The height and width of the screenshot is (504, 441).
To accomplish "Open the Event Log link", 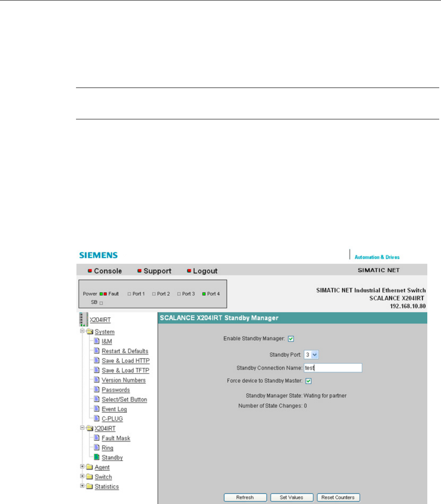I will 114,409.
